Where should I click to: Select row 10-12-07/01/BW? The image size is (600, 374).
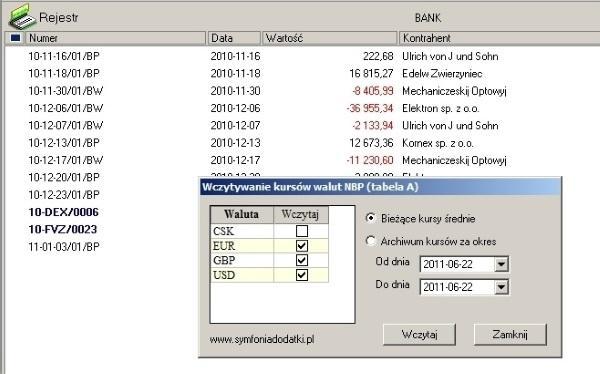(66, 125)
